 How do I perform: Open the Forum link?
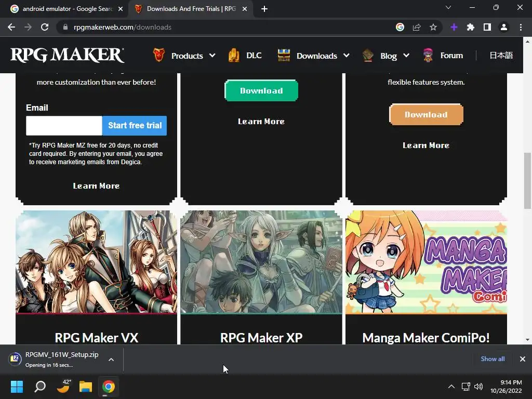451,55
